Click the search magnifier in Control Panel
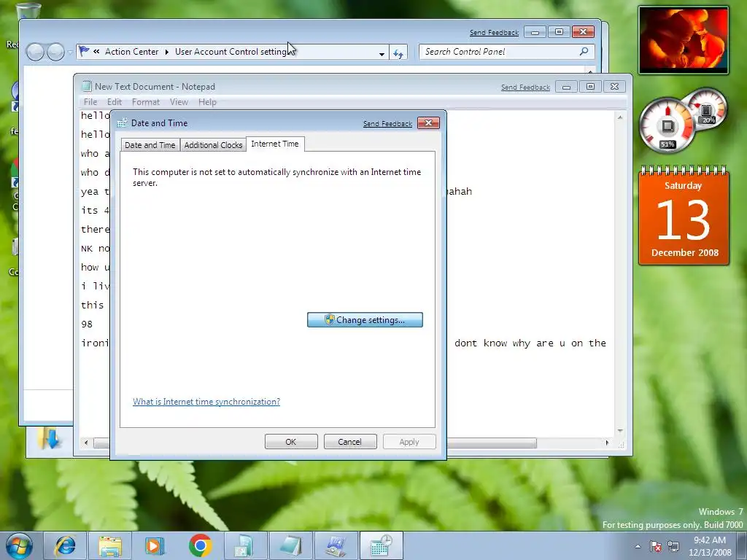 [584, 52]
